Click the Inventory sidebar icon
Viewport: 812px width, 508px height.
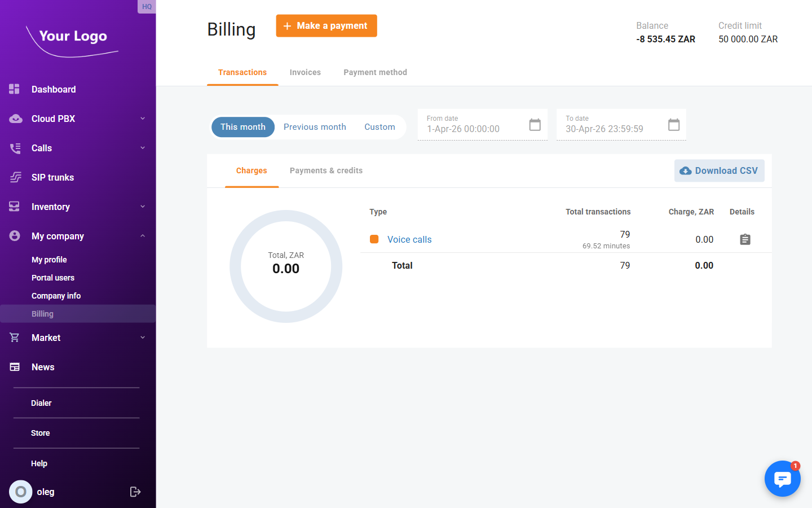click(15, 207)
